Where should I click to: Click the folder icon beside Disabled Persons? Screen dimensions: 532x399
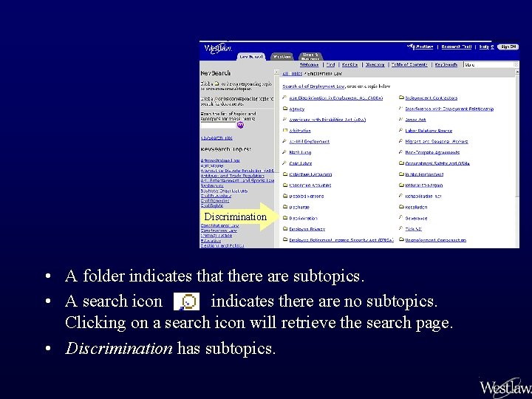285,196
